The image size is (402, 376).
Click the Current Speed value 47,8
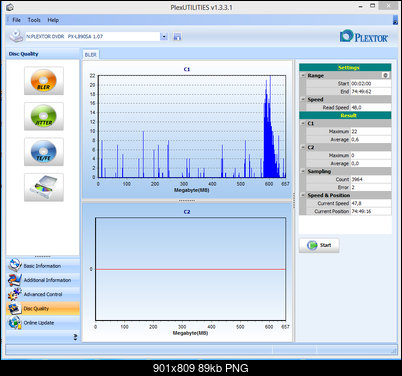pyautogui.click(x=371, y=203)
